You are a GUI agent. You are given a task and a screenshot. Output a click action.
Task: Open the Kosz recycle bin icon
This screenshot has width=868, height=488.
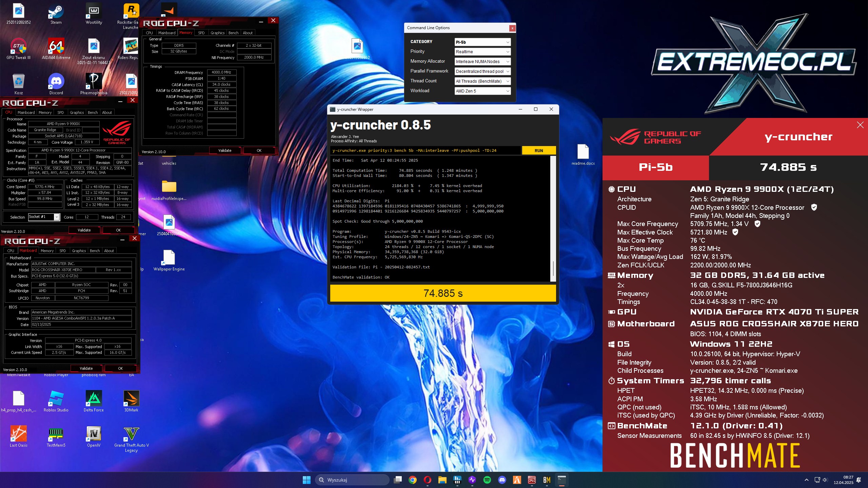click(x=19, y=84)
